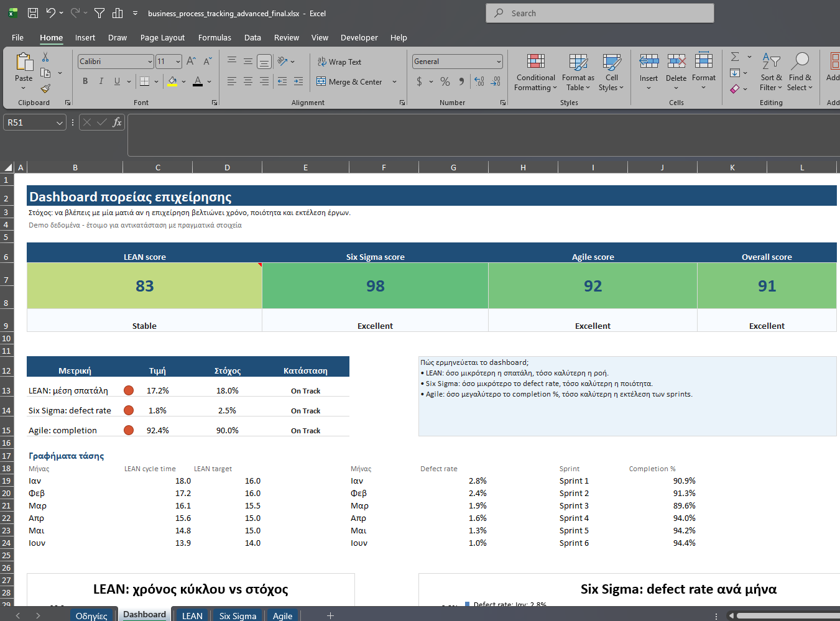Image resolution: width=840 pixels, height=621 pixels.
Task: Switch to the Six Sigma sheet tab
Action: (x=238, y=615)
